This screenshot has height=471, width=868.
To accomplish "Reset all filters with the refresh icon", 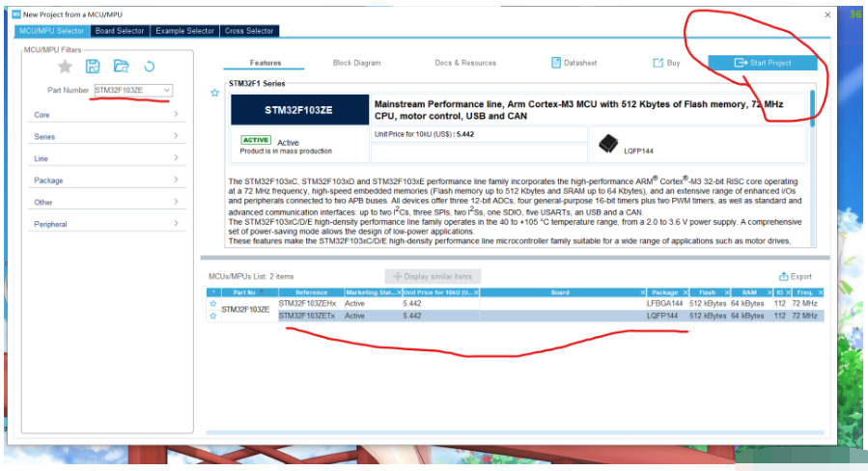I will [x=150, y=67].
